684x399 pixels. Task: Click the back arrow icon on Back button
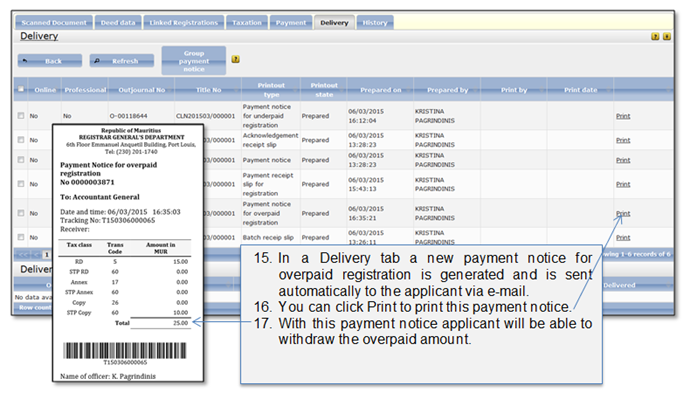25,61
